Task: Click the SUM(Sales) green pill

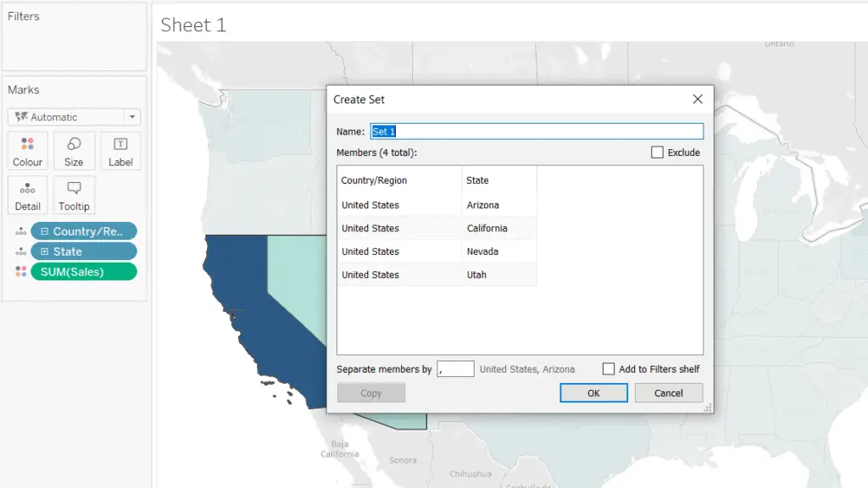Action: pyautogui.click(x=84, y=272)
